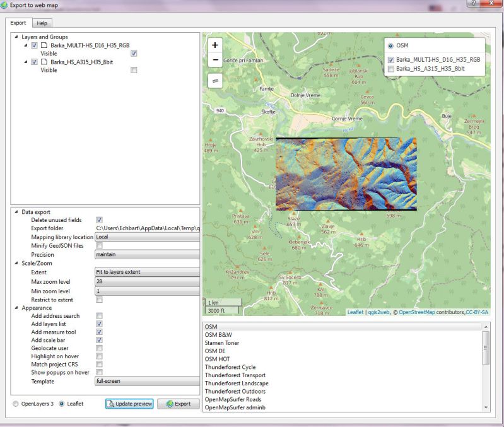Select OSM radio in map layer control

pyautogui.click(x=390, y=45)
